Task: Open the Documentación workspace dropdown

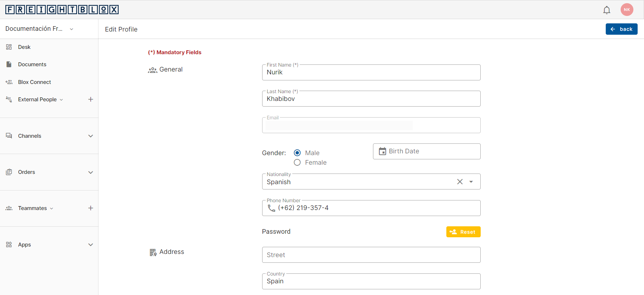Action: point(72,29)
